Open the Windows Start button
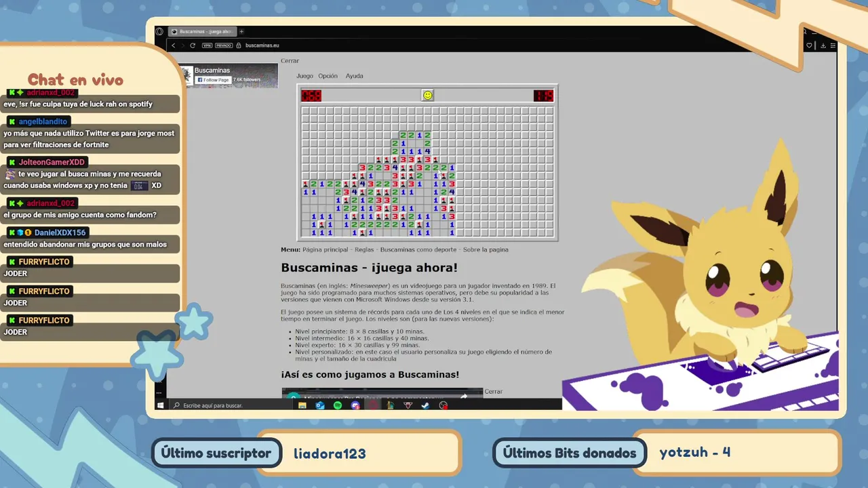The width and height of the screenshot is (868, 488). click(161, 405)
